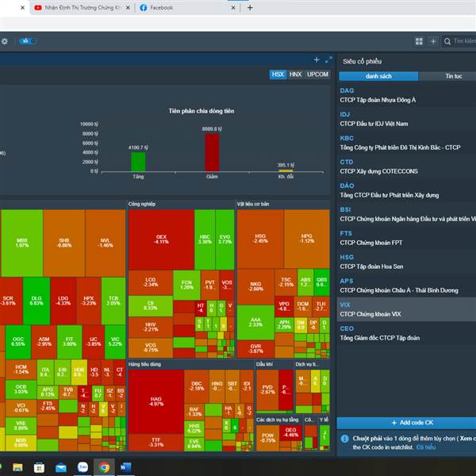Open Microsoft Word from the taskbar

pyautogui.click(x=125, y=467)
